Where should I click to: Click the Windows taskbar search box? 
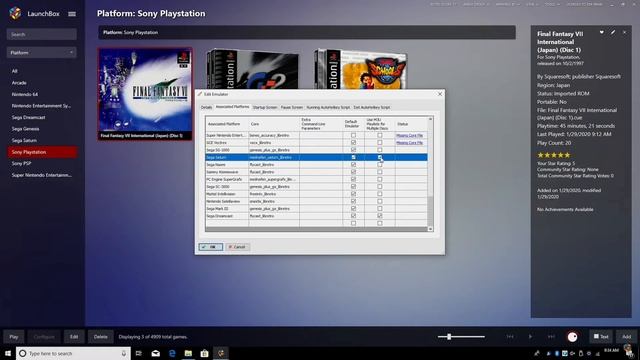pos(73,353)
